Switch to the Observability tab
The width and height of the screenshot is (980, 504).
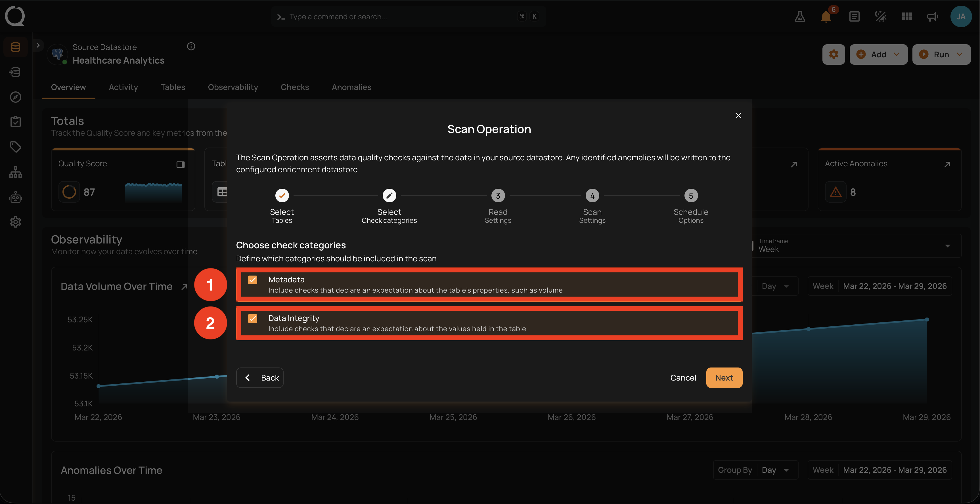point(233,87)
